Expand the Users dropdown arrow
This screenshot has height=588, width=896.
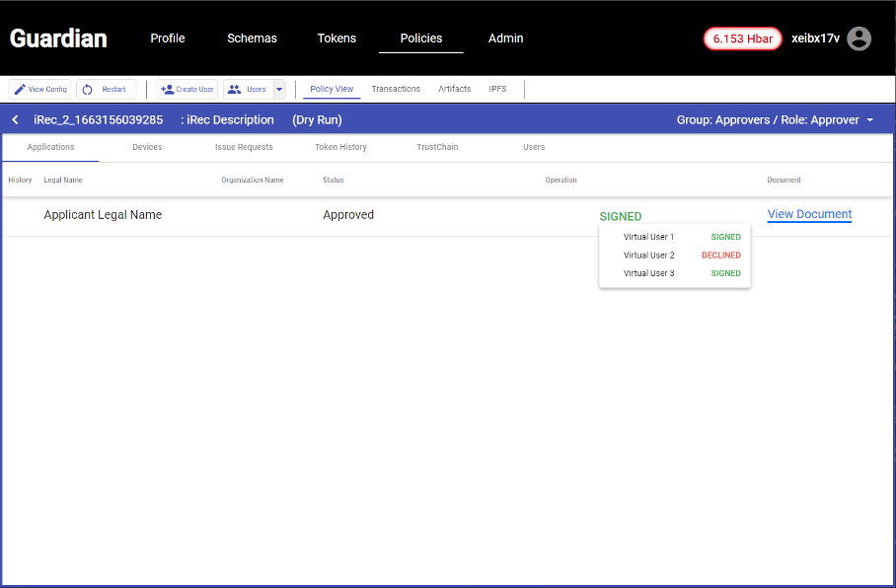coord(279,90)
